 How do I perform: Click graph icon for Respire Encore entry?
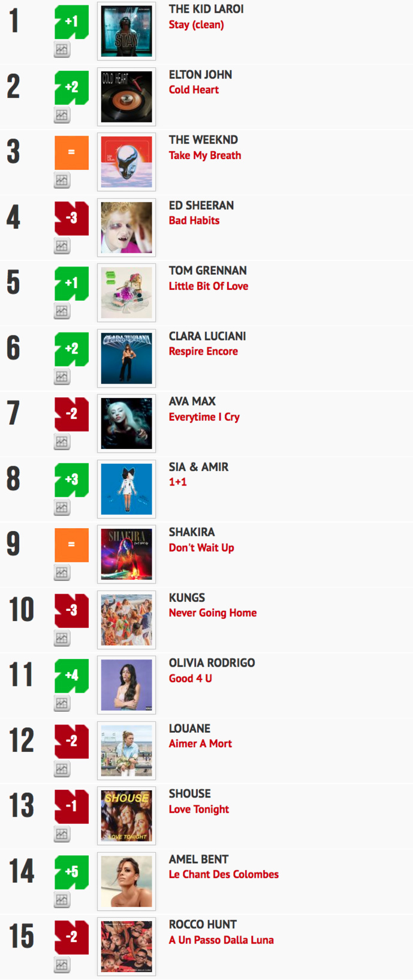point(62,377)
